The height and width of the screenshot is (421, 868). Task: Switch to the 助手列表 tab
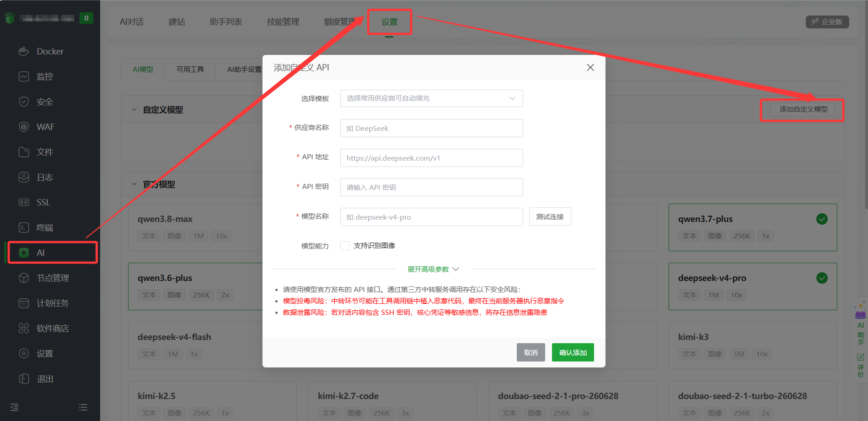[226, 22]
